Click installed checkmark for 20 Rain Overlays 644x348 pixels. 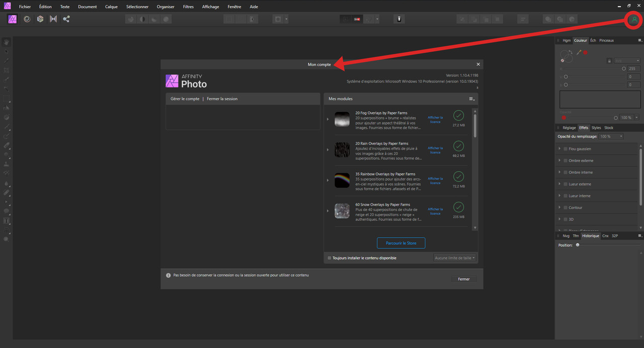458,146
